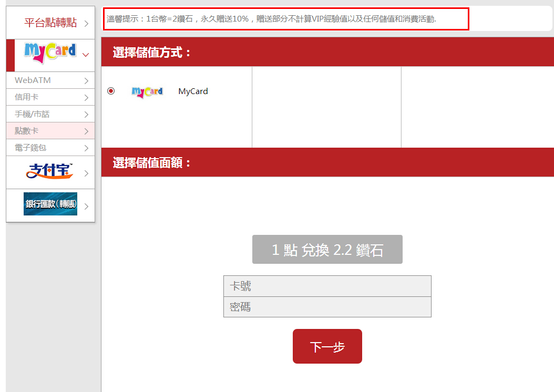Click the MyCard text label
Screen dimensions: 554x392
(x=193, y=91)
